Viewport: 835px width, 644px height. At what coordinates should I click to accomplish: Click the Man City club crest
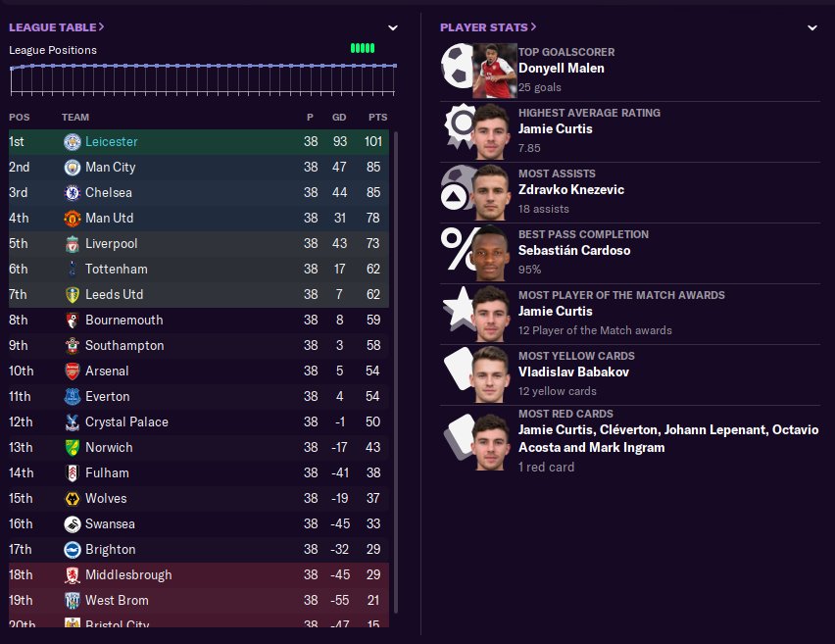pos(72,168)
